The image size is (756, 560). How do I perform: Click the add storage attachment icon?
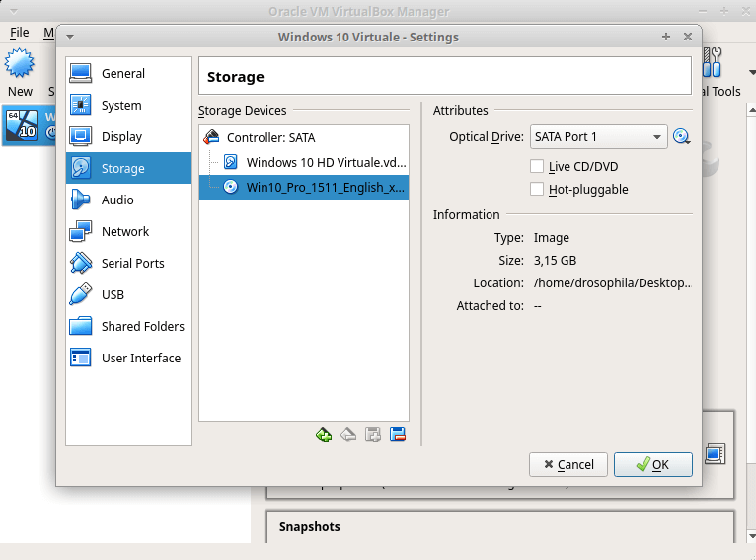click(373, 435)
